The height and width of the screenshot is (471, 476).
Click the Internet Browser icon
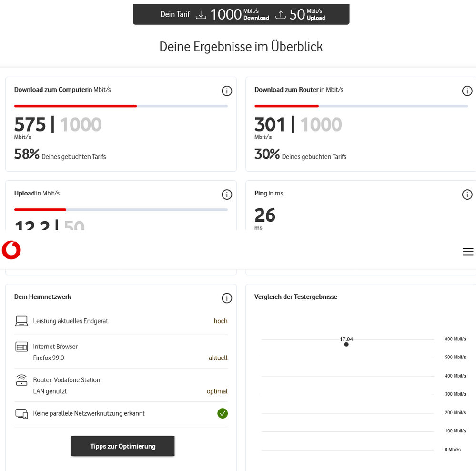21,347
